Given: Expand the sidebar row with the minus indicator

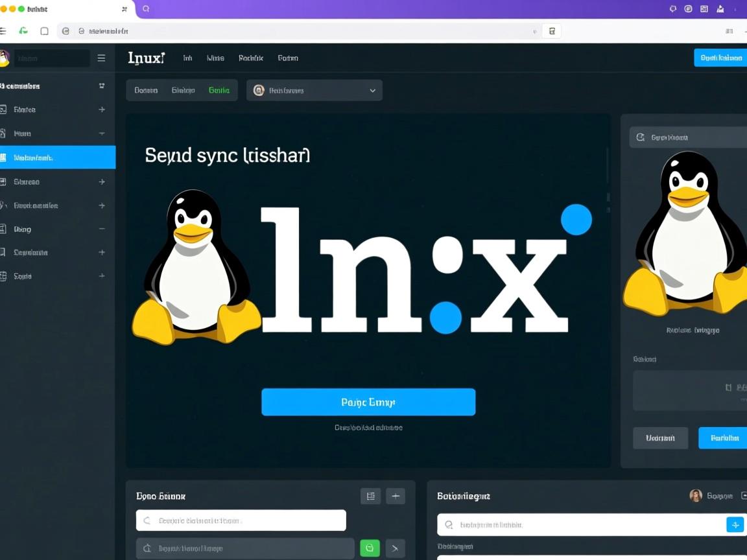Looking at the screenshot, I should 101,229.
